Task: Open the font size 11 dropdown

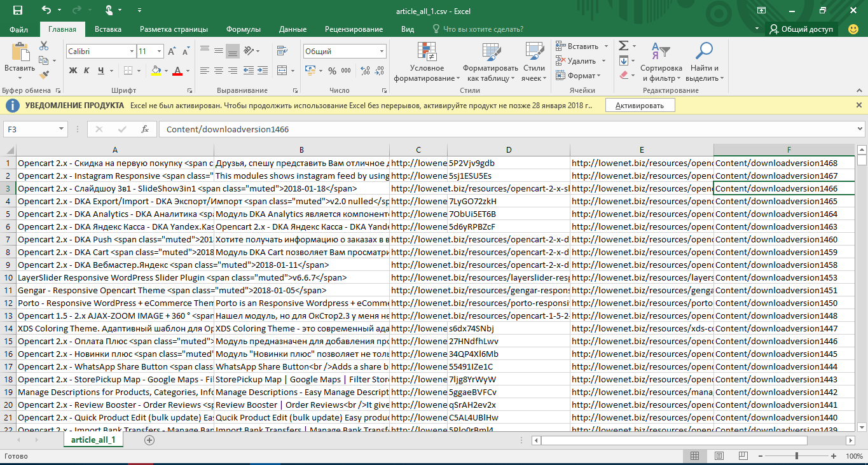Action: (x=160, y=52)
